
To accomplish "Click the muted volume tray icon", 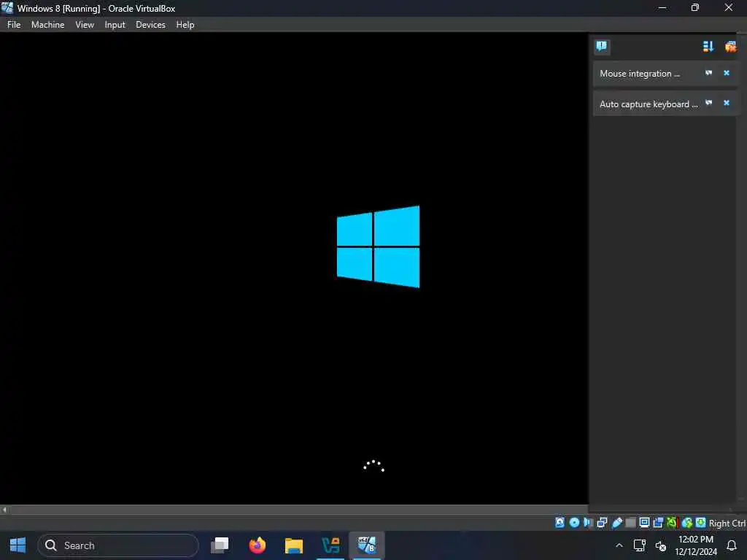I will (660, 545).
